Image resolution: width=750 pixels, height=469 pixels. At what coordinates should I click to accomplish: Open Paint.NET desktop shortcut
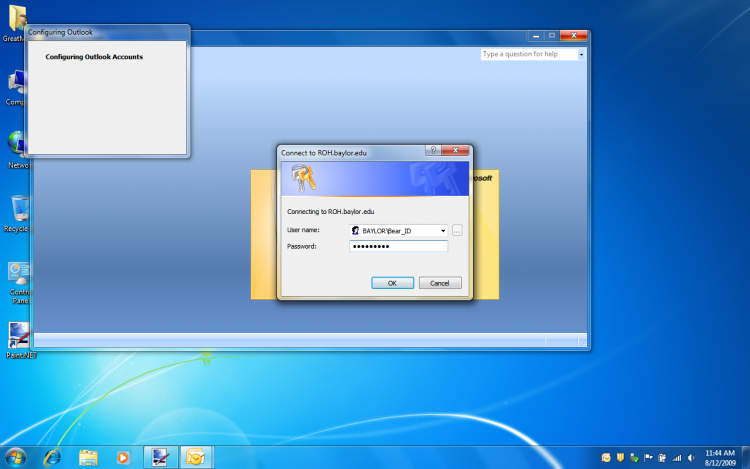coord(19,340)
